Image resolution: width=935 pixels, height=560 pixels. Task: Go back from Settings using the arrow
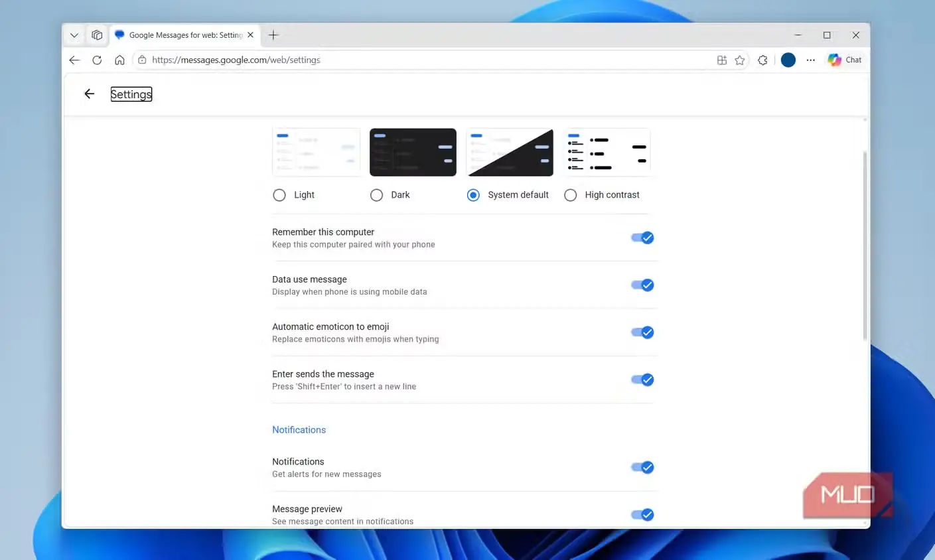point(90,94)
